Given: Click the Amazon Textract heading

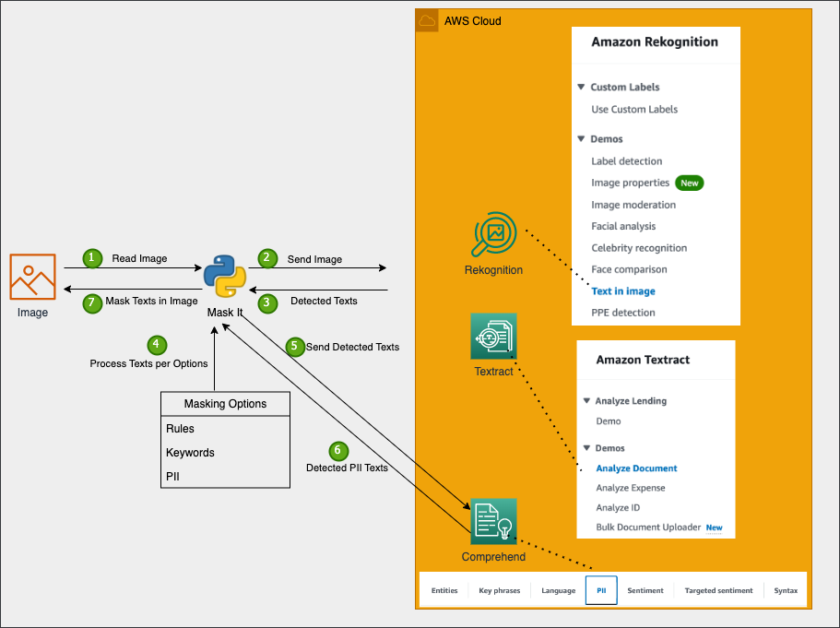Looking at the screenshot, I should (643, 360).
